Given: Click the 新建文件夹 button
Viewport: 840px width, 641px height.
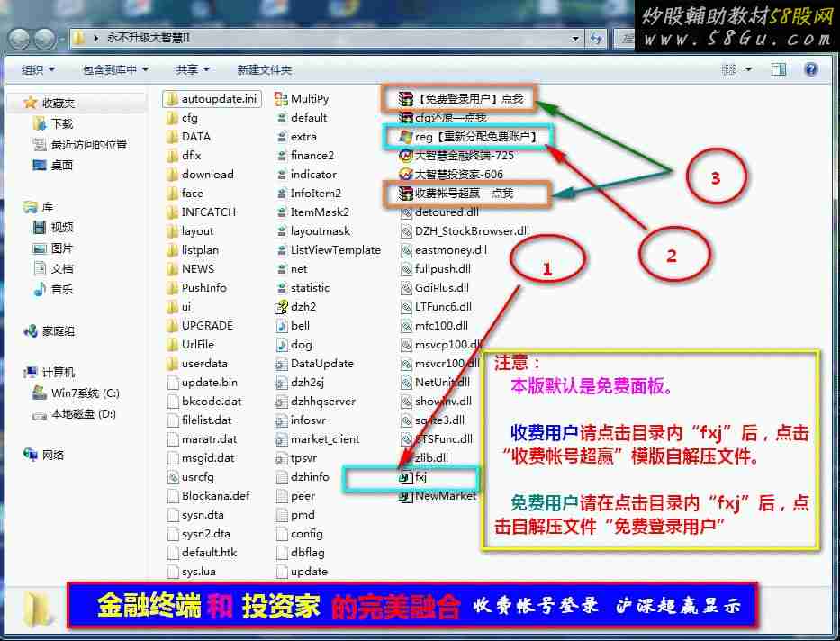Looking at the screenshot, I should (x=264, y=69).
